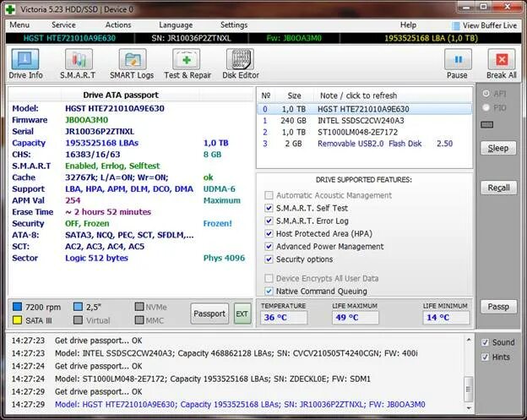The height and width of the screenshot is (420, 527).
Task: Click serial value JR10036P2ZTNXL in passport
Action: click(100, 131)
